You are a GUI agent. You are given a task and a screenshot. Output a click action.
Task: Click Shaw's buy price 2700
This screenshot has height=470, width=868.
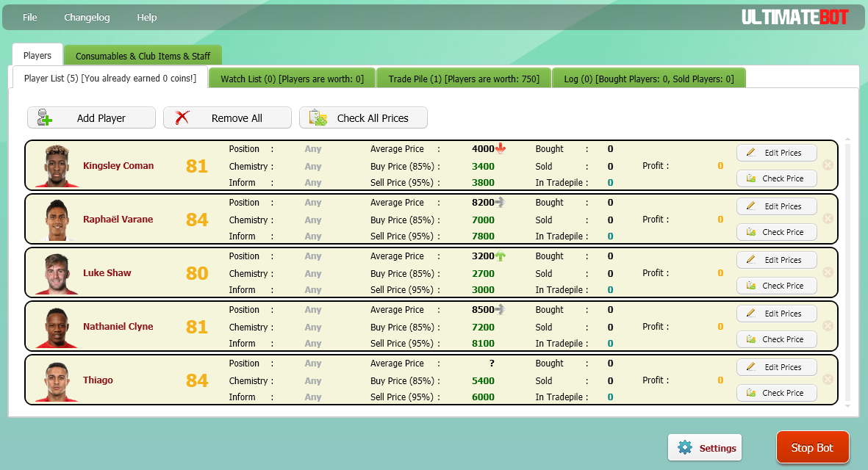pyautogui.click(x=484, y=273)
